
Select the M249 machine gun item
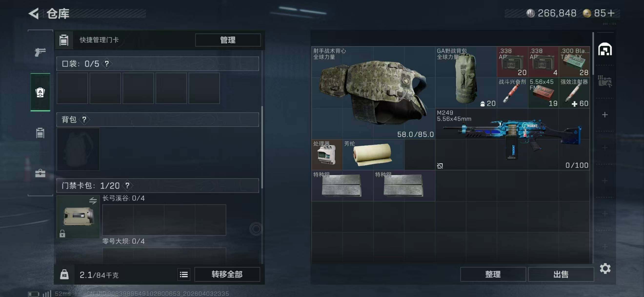[x=512, y=139]
